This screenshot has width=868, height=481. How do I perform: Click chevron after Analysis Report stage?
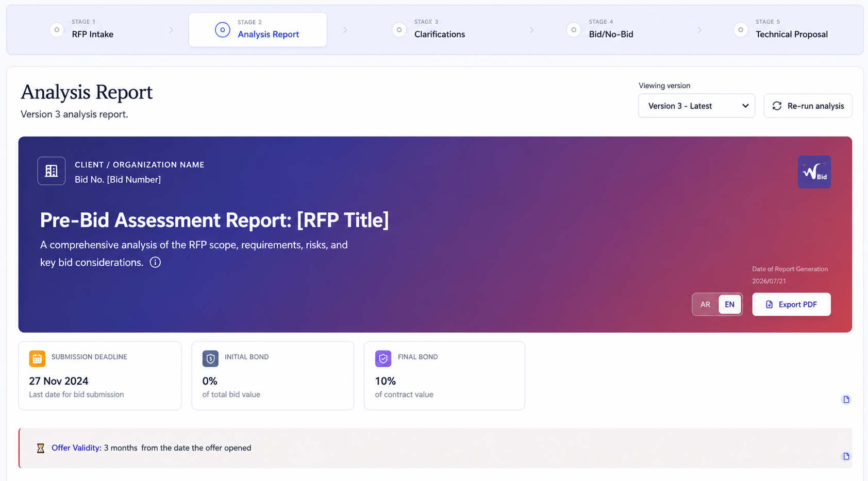pos(345,30)
